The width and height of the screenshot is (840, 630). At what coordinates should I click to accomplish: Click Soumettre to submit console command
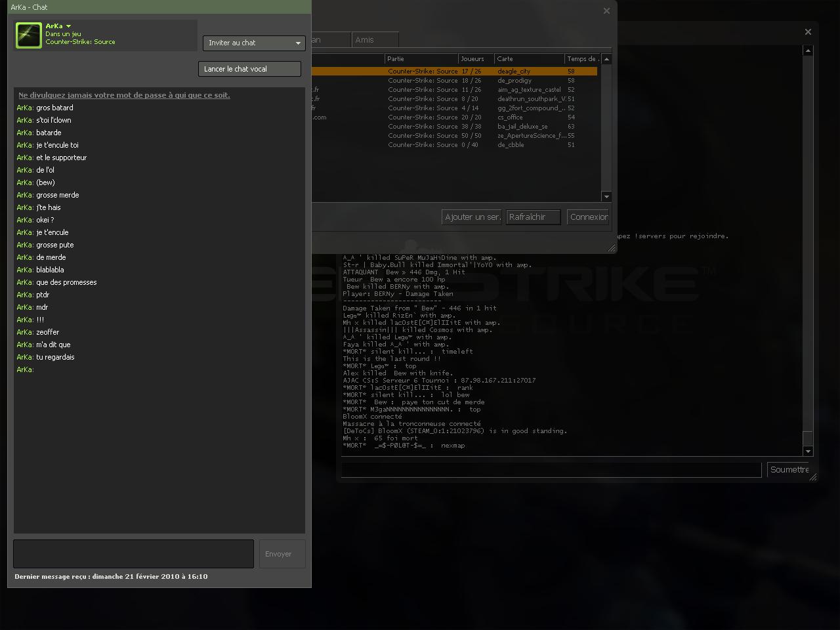click(x=789, y=470)
